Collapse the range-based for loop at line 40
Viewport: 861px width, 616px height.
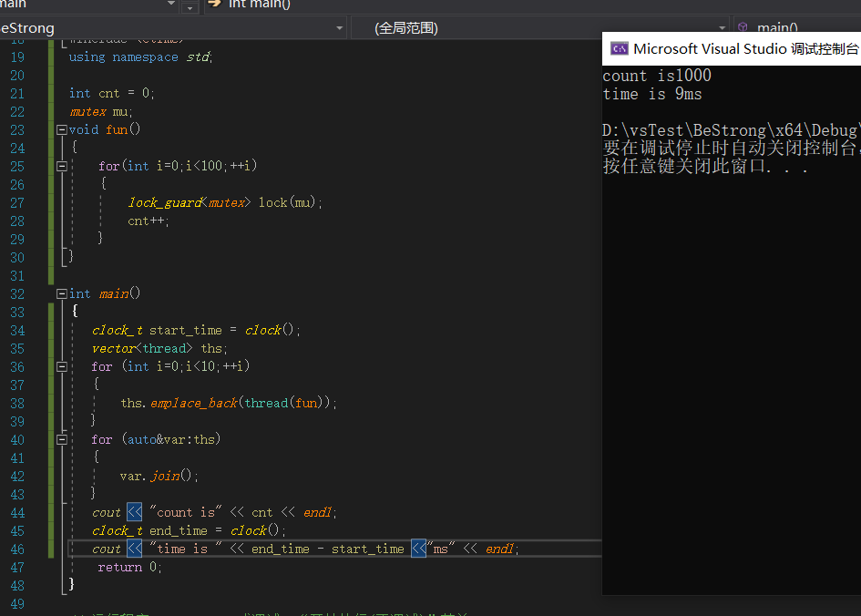pos(62,440)
